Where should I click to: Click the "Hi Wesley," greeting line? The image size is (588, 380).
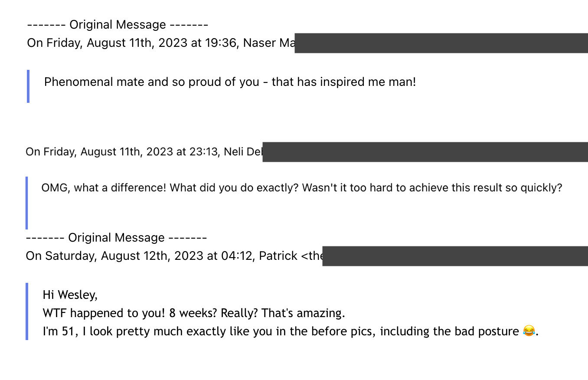point(70,295)
